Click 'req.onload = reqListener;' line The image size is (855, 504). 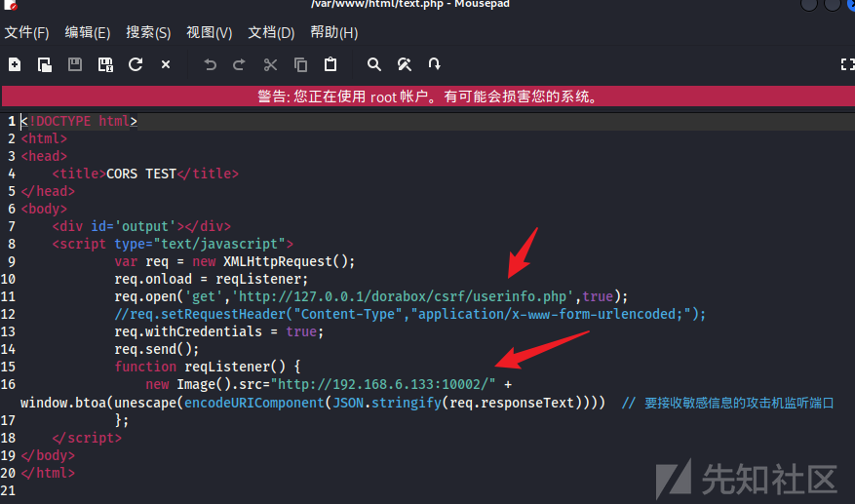(x=211, y=279)
